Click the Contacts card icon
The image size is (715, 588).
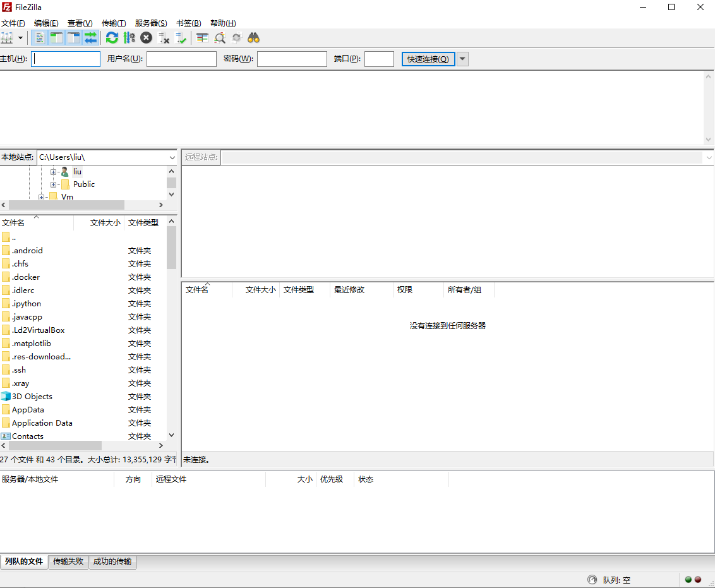pos(6,436)
